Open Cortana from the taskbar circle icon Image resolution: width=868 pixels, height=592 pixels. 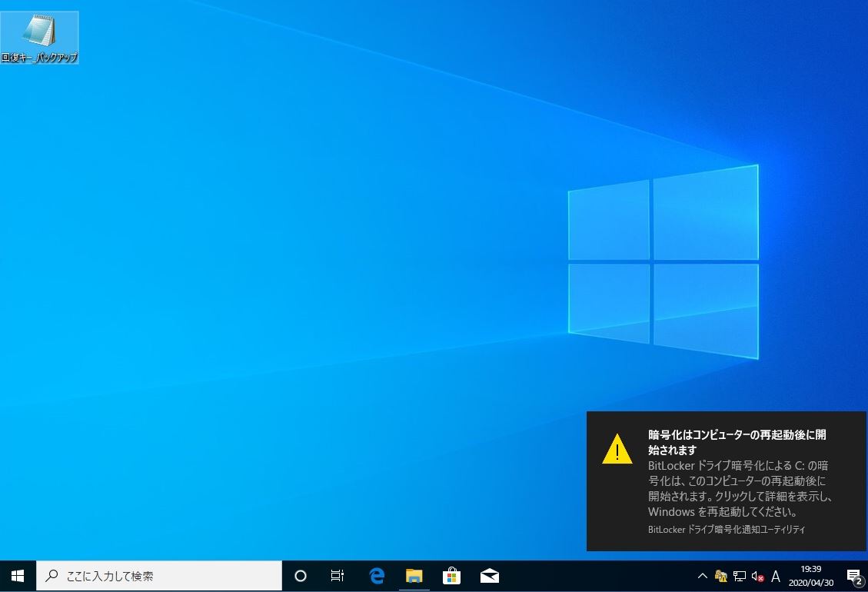point(300,576)
